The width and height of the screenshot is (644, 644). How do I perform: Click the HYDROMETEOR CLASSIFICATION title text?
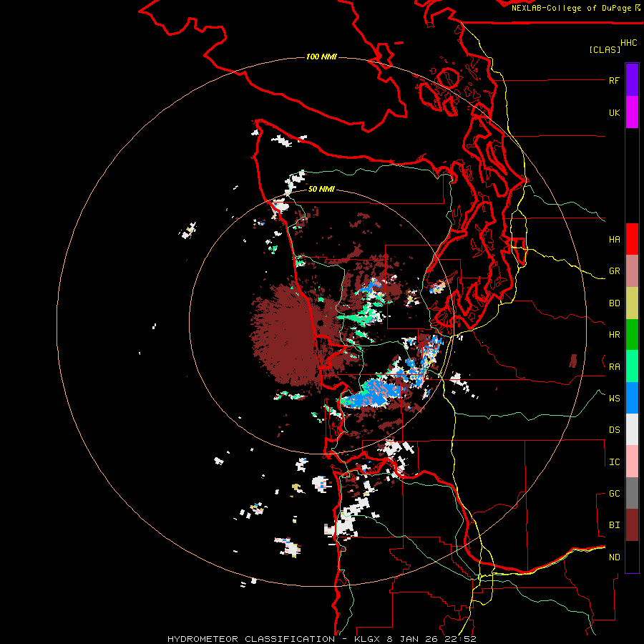click(251, 639)
